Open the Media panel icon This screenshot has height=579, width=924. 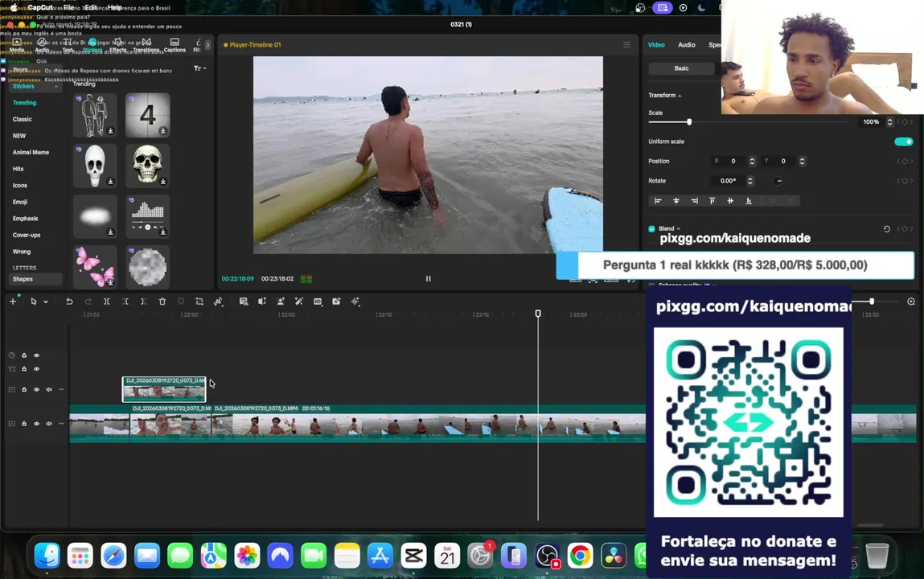pyautogui.click(x=17, y=45)
